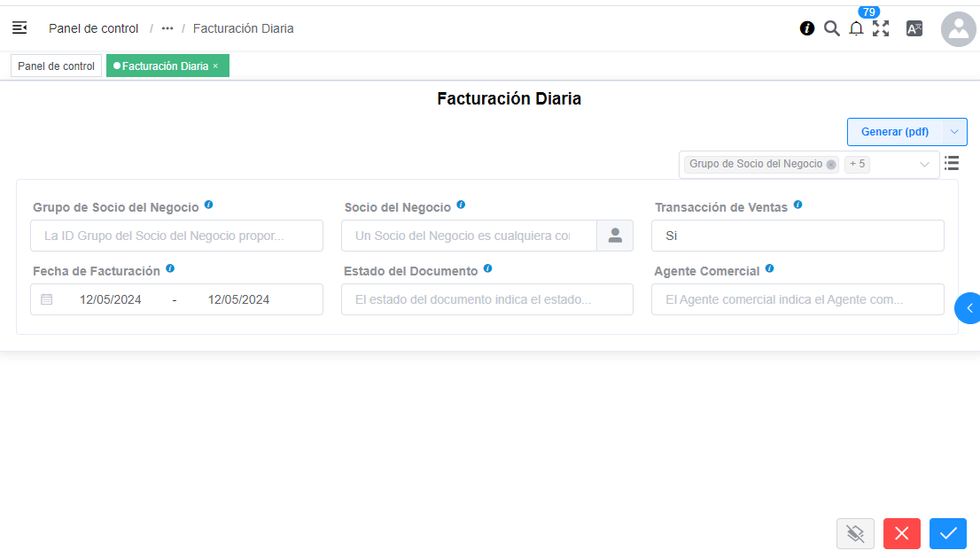Screen dimensions: 980x558
Task: Click the clear-filters eraser button at the bottom
Action: click(x=855, y=533)
